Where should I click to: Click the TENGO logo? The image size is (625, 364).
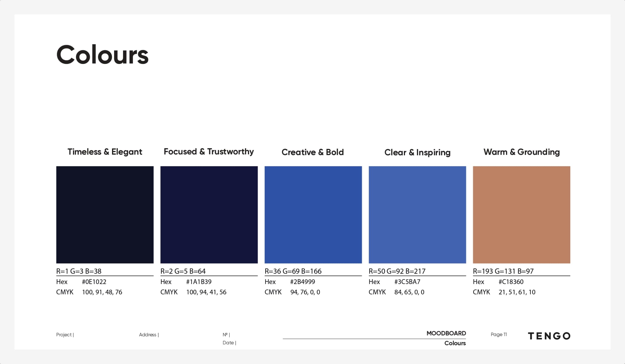[549, 336]
